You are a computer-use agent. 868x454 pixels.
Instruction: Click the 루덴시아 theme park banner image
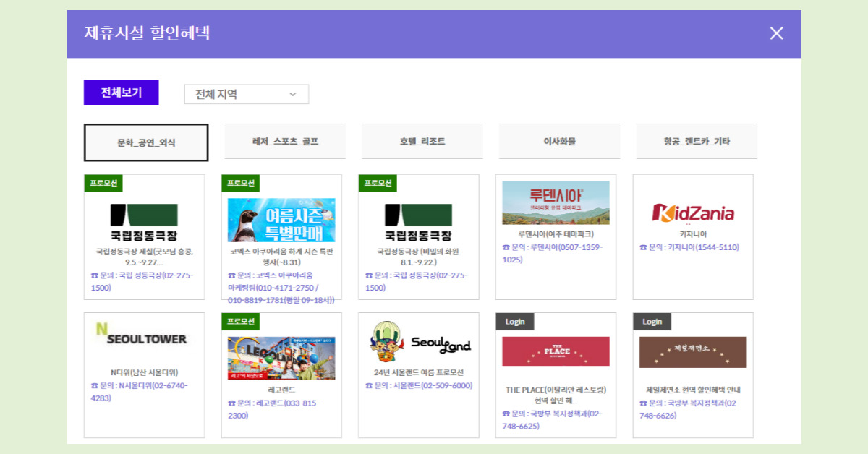coord(556,202)
